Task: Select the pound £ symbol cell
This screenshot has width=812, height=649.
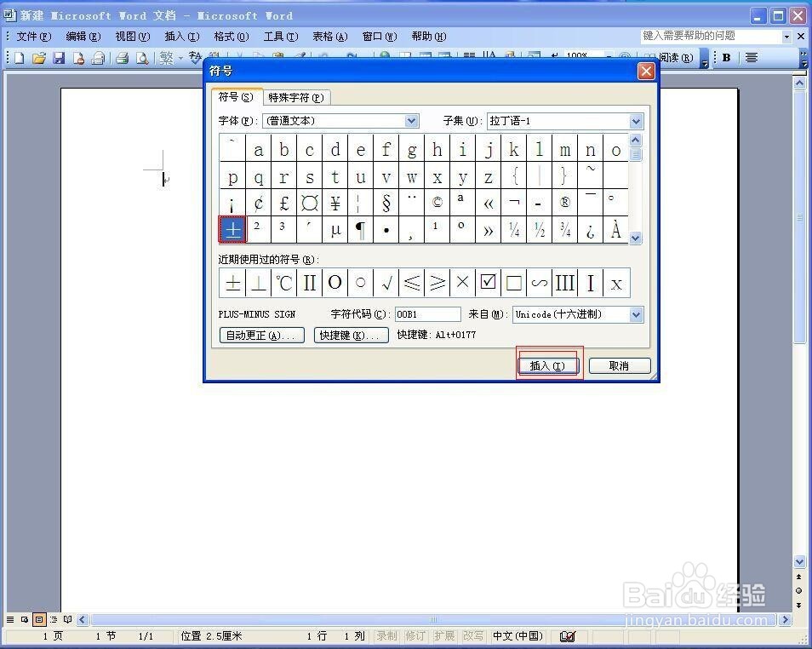Action: tap(283, 203)
